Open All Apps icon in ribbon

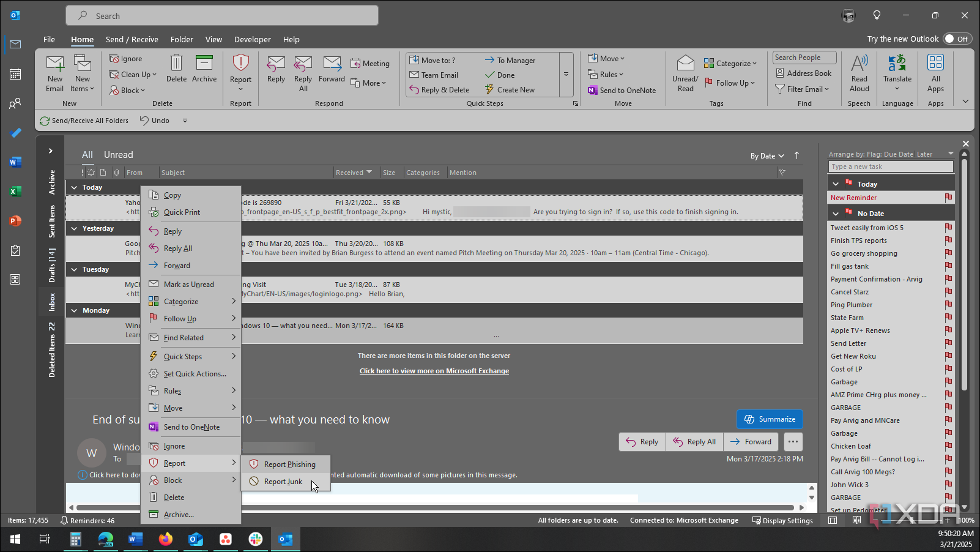[x=935, y=73]
